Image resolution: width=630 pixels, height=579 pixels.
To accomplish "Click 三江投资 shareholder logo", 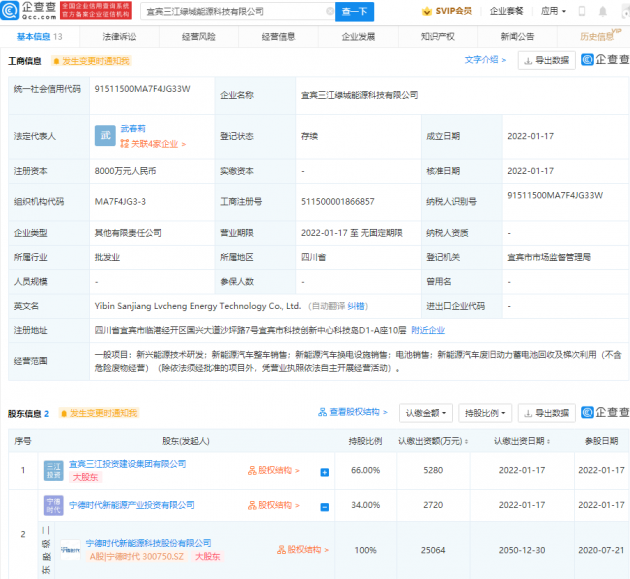I will click(x=53, y=471).
